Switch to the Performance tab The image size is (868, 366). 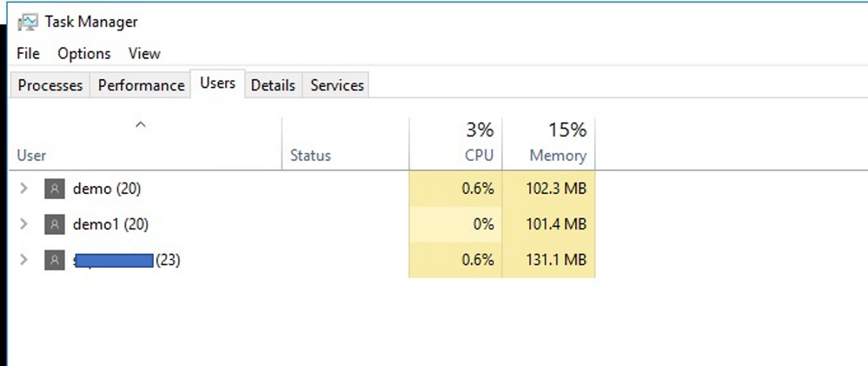point(141,85)
